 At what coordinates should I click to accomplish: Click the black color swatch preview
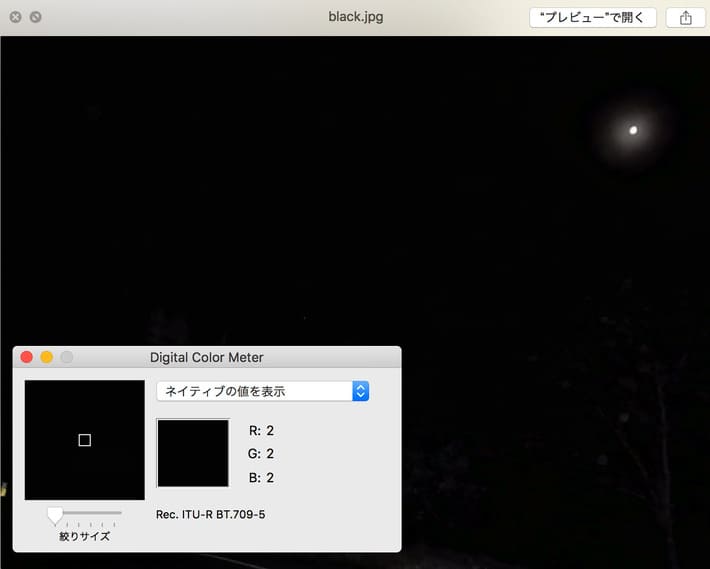coord(193,453)
